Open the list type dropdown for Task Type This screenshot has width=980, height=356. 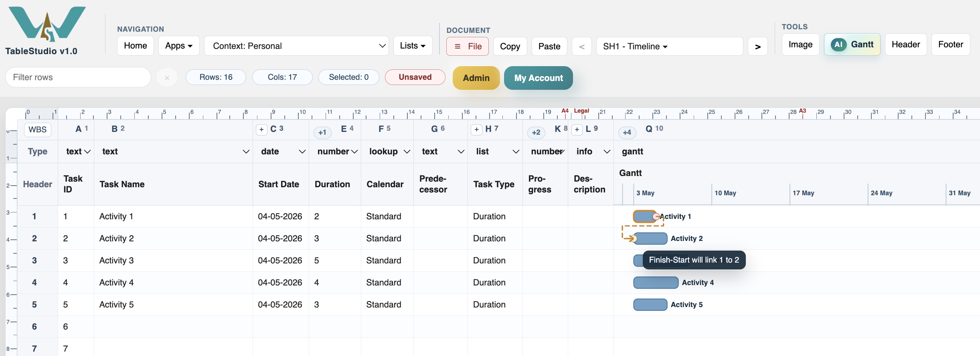point(497,152)
